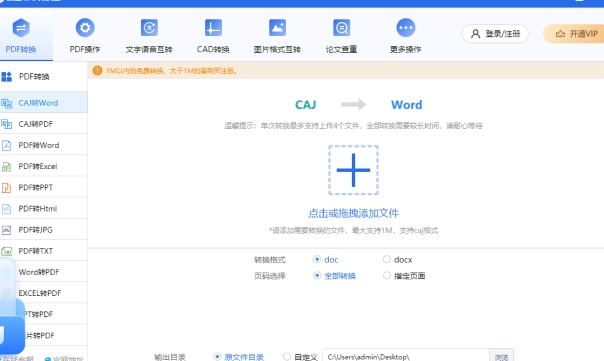Click the PDF转Html sidebar icon
Screen dimensions: 604x361
click(7, 209)
